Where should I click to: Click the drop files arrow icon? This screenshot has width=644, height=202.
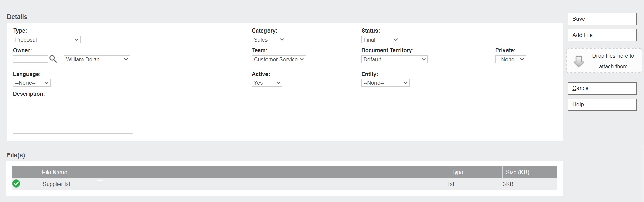(x=578, y=61)
